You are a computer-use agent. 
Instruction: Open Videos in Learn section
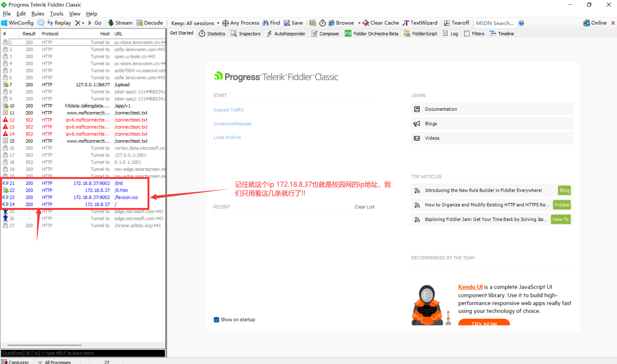coord(492,138)
